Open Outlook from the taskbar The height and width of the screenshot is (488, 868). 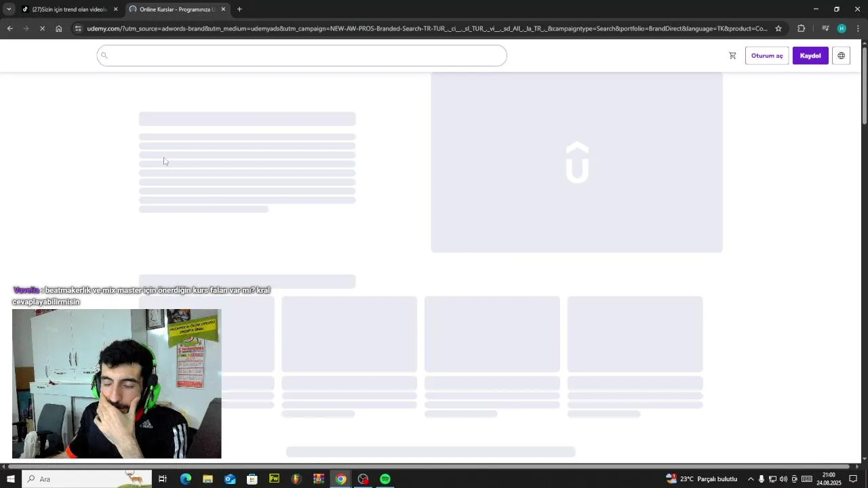coord(230,479)
